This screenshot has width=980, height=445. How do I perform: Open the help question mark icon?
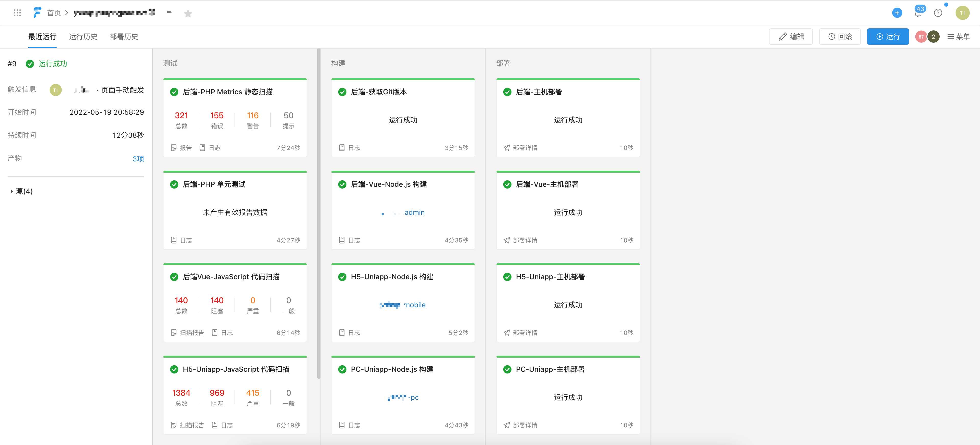(x=938, y=13)
